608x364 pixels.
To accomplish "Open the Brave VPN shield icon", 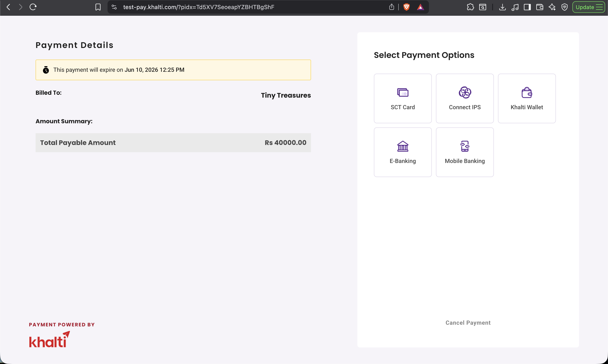I will pos(565,7).
